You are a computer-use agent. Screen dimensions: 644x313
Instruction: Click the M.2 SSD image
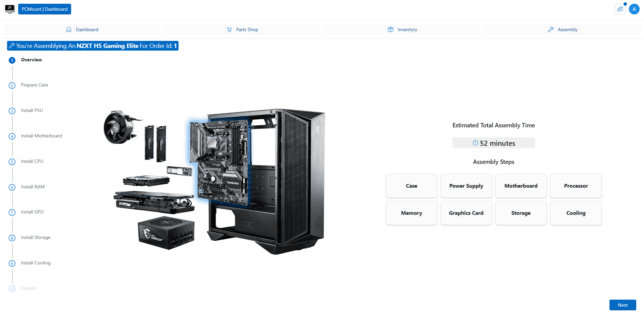[x=179, y=171]
